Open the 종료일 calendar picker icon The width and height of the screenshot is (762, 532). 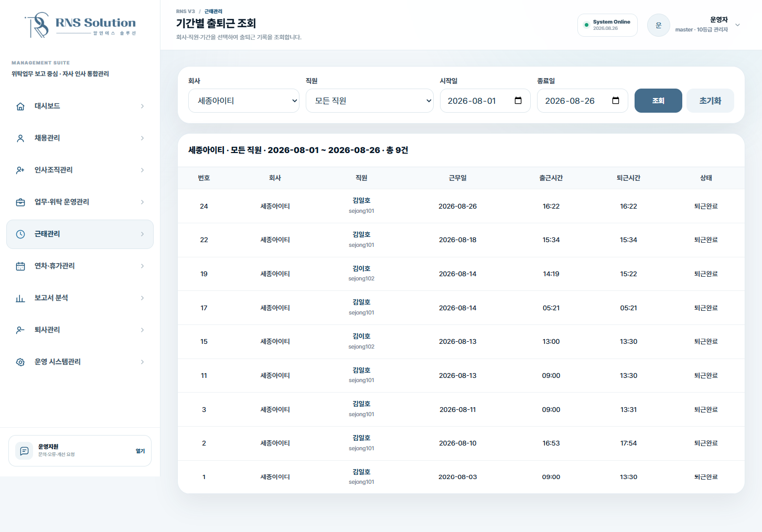(616, 101)
